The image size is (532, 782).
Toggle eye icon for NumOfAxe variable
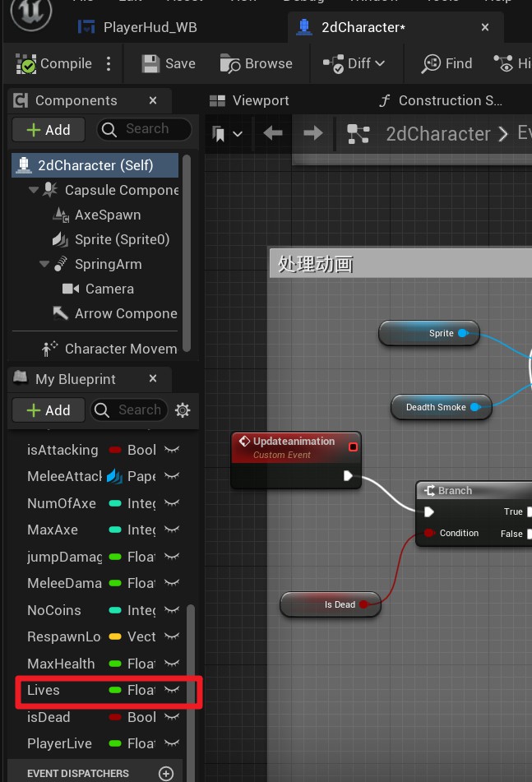click(x=171, y=503)
